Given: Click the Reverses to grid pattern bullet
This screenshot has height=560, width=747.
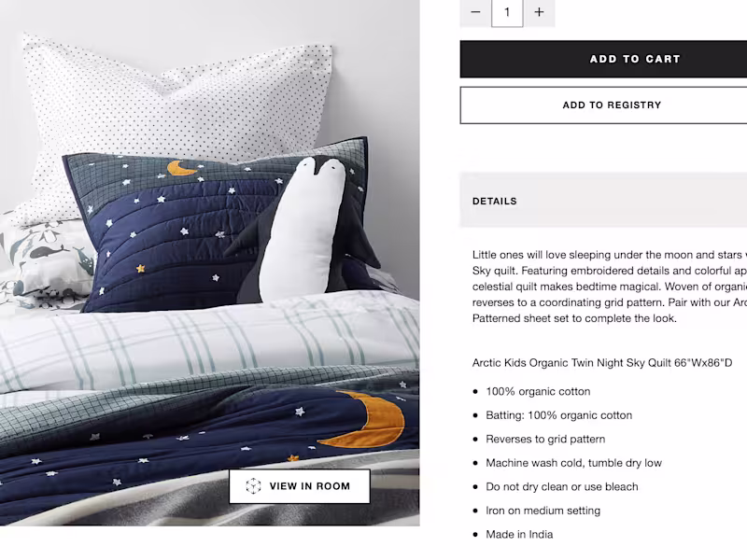Looking at the screenshot, I should click(x=545, y=439).
